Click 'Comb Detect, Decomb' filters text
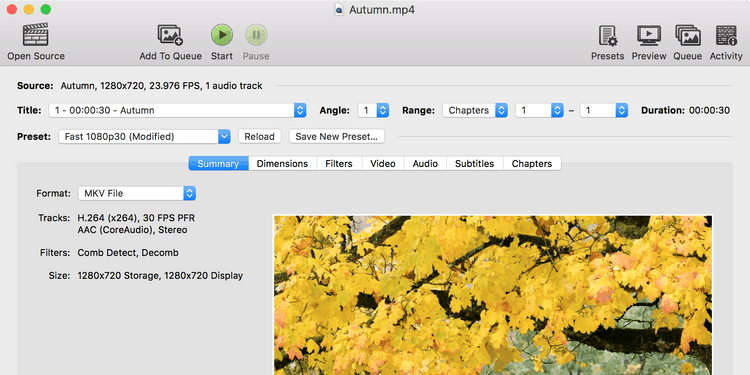Screen dimensions: 750x375 coord(128,253)
